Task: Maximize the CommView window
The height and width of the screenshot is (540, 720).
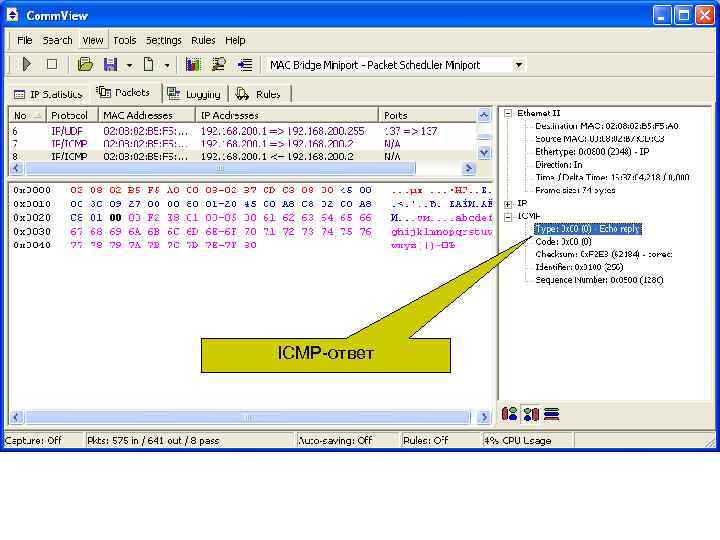Action: pos(683,16)
